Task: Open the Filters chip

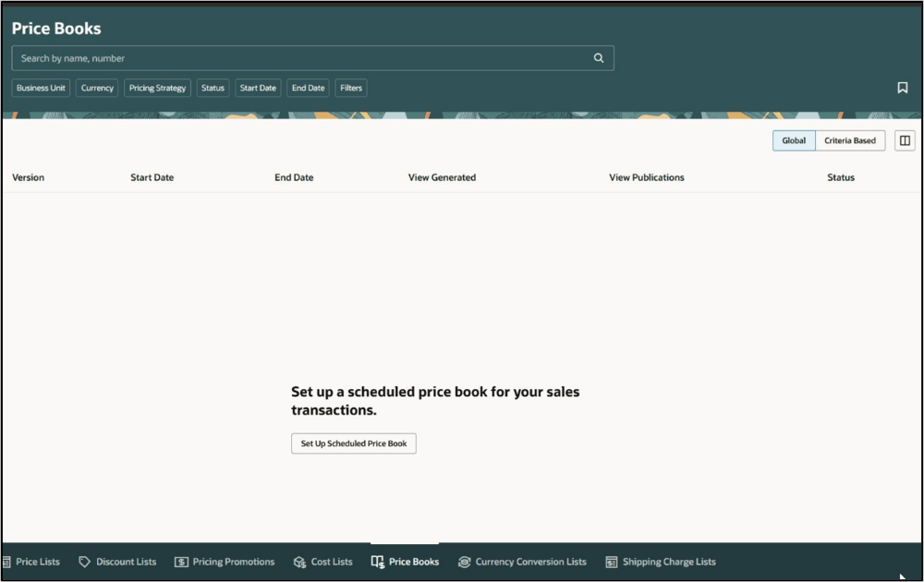Action: [351, 88]
